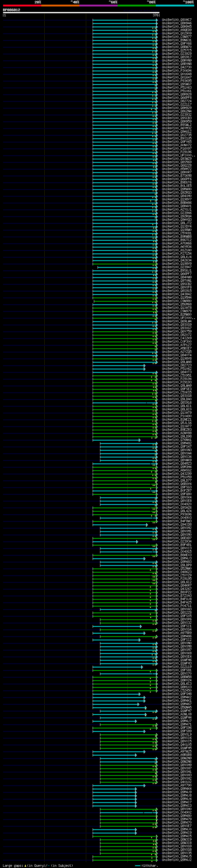Pick the UniRef100_Q9M470 hit label
This screenshot has width=197, height=868.
[x=176, y=822]
